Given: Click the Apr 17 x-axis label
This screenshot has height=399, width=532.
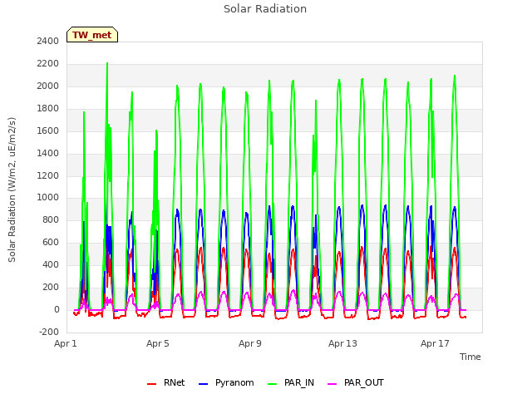Looking at the screenshot, I should [435, 343].
